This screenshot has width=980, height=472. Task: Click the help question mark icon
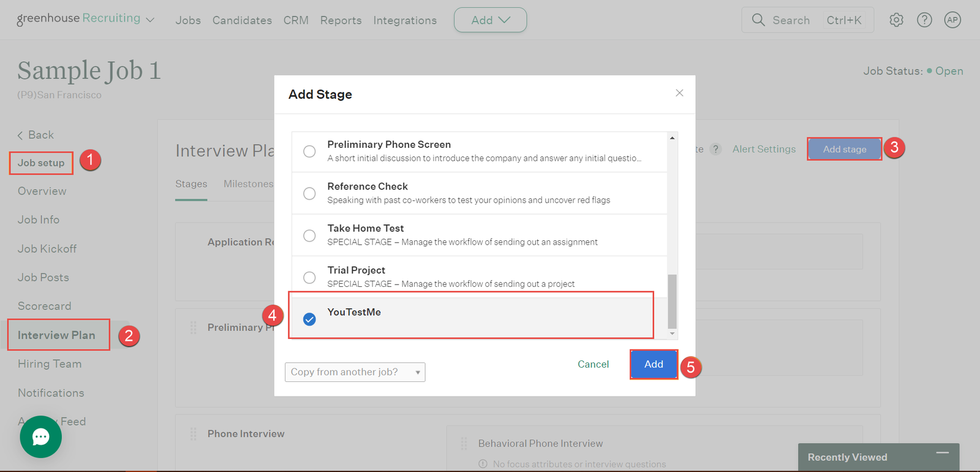click(924, 20)
